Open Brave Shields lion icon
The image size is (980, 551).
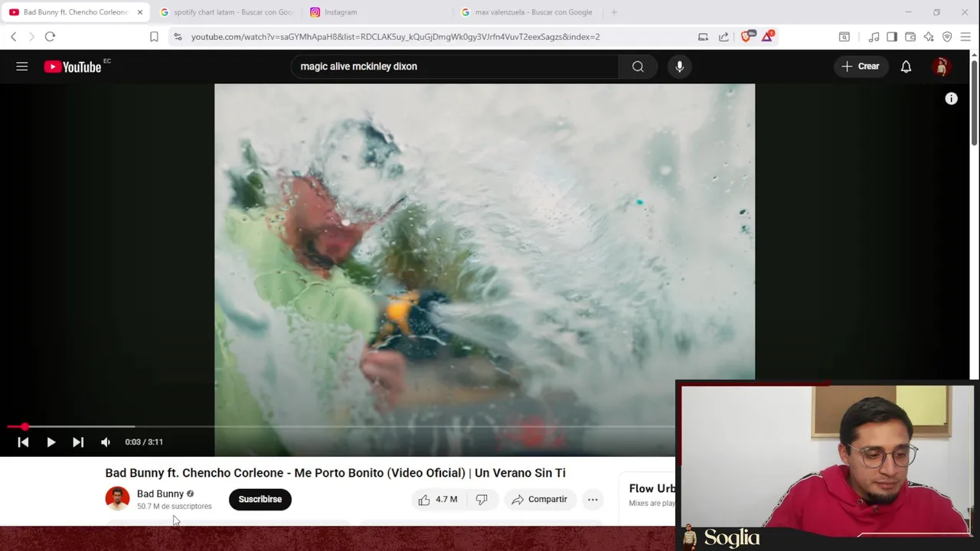point(747,36)
